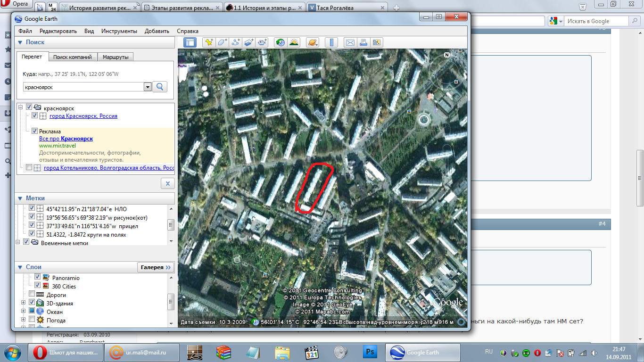The width and height of the screenshot is (644, 362).
Task: Open the search history dropdown
Action: [x=147, y=87]
